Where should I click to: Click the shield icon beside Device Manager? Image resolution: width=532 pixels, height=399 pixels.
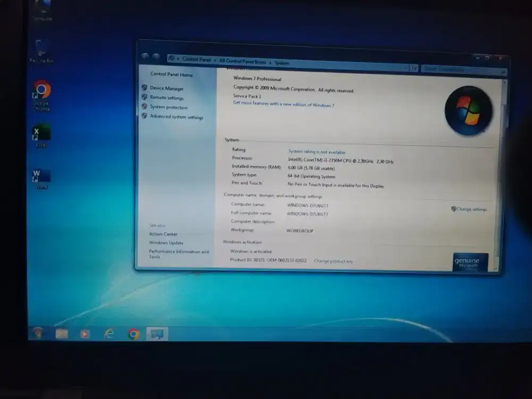145,88
